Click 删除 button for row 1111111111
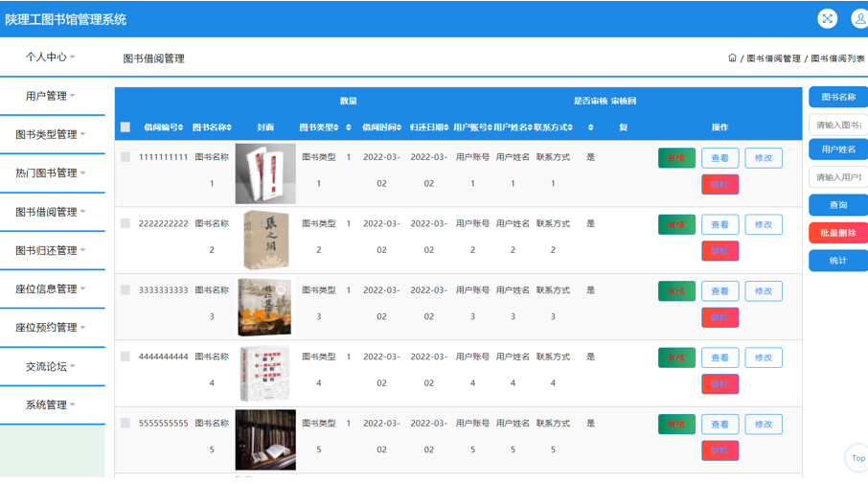Viewport: 868px width, 484px height. [720, 184]
